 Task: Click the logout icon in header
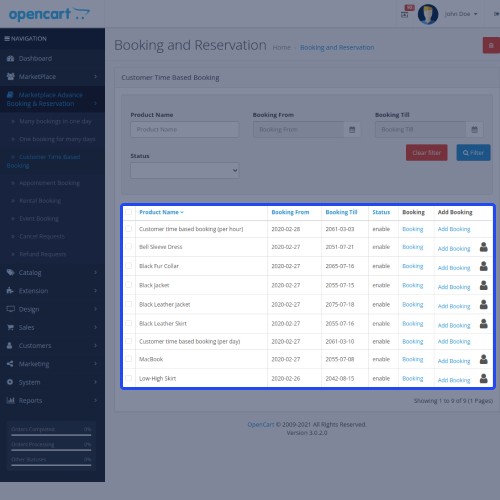[x=496, y=14]
